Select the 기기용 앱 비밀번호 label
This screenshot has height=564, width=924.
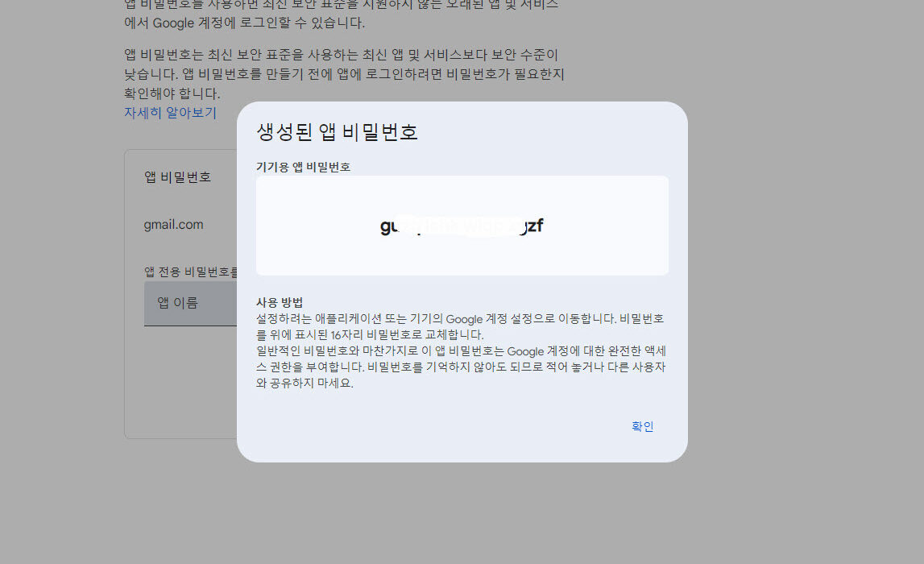[x=303, y=167]
